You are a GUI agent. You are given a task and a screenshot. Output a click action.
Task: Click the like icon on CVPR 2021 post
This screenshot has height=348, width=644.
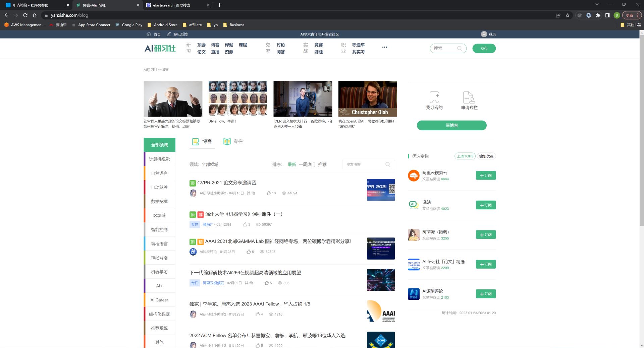tap(268, 193)
